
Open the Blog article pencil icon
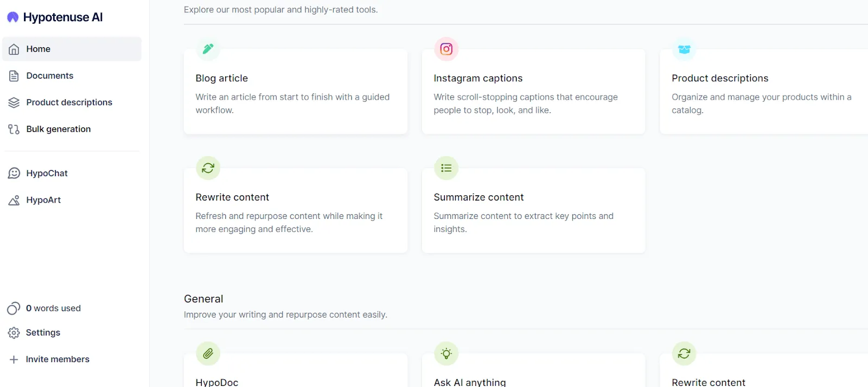click(208, 49)
